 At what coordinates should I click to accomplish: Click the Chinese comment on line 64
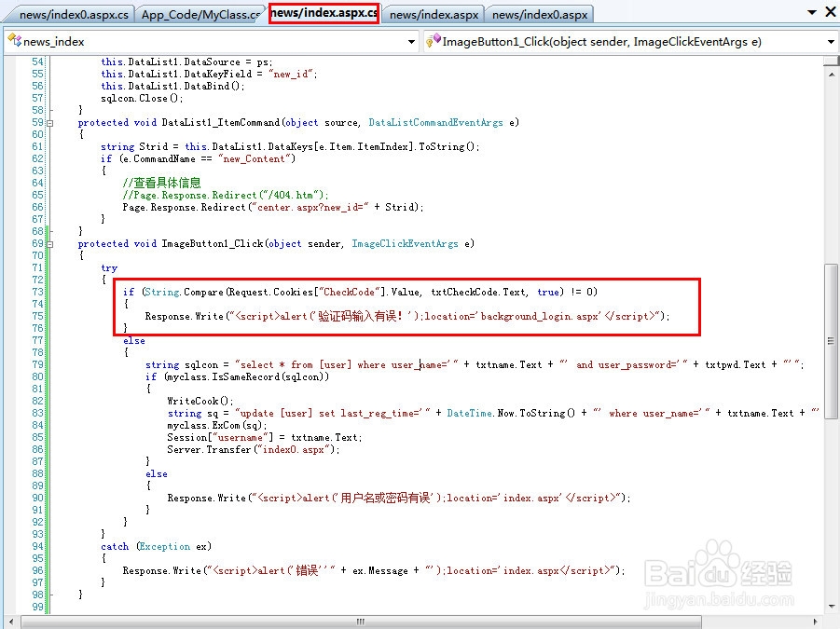[x=161, y=183]
